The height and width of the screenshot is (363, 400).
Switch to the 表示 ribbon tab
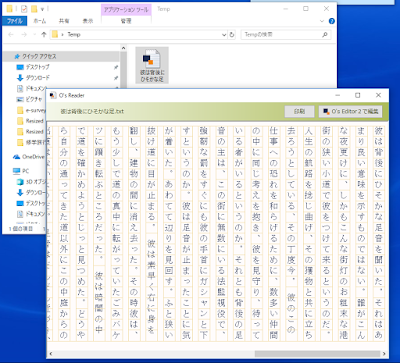coord(88,21)
